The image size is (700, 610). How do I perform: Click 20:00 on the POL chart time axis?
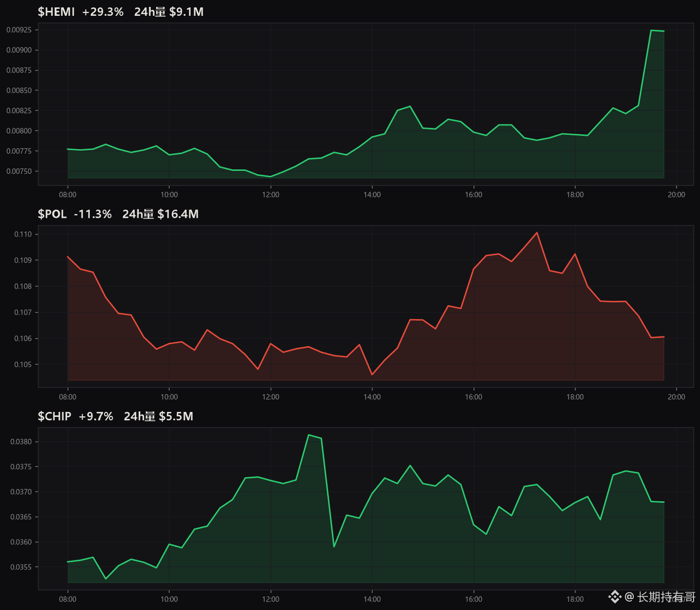click(676, 397)
